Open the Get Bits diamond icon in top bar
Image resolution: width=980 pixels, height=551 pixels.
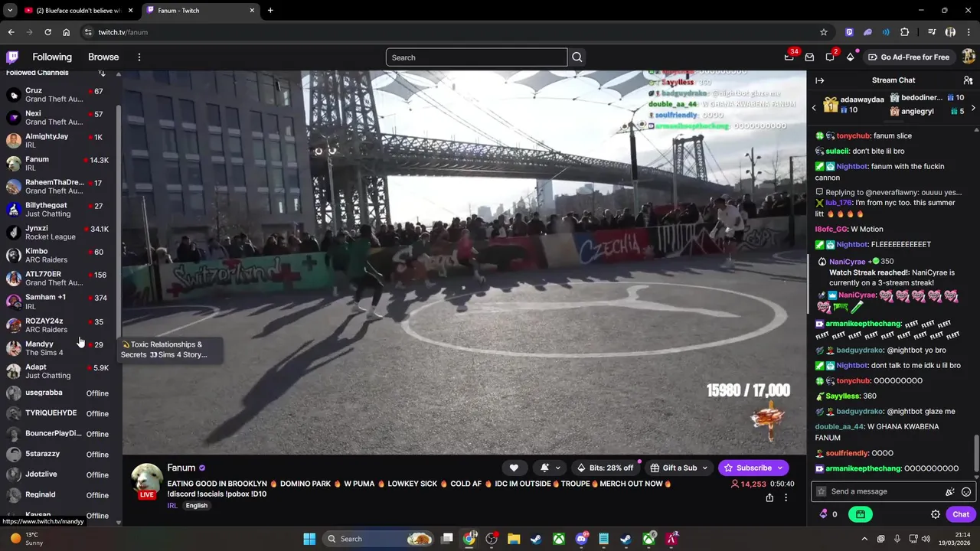pos(850,57)
